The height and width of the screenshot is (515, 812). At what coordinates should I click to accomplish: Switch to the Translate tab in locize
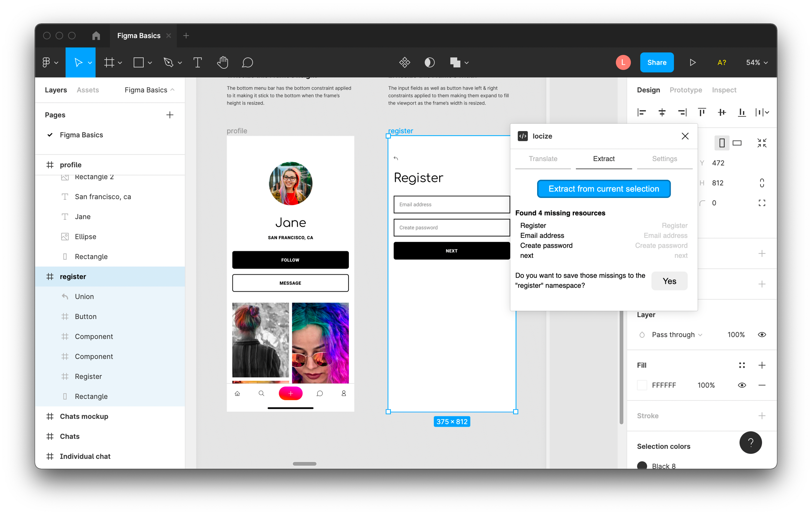[x=543, y=159]
